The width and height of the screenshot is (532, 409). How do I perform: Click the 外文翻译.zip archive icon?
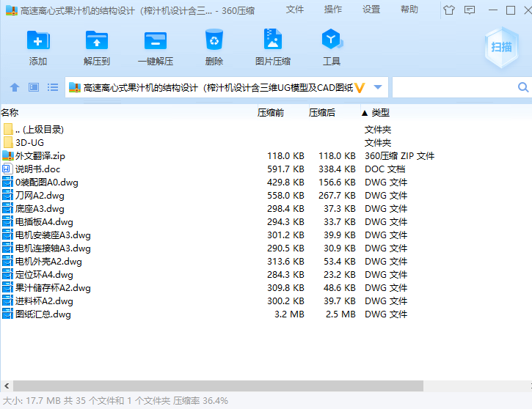click(x=8, y=155)
